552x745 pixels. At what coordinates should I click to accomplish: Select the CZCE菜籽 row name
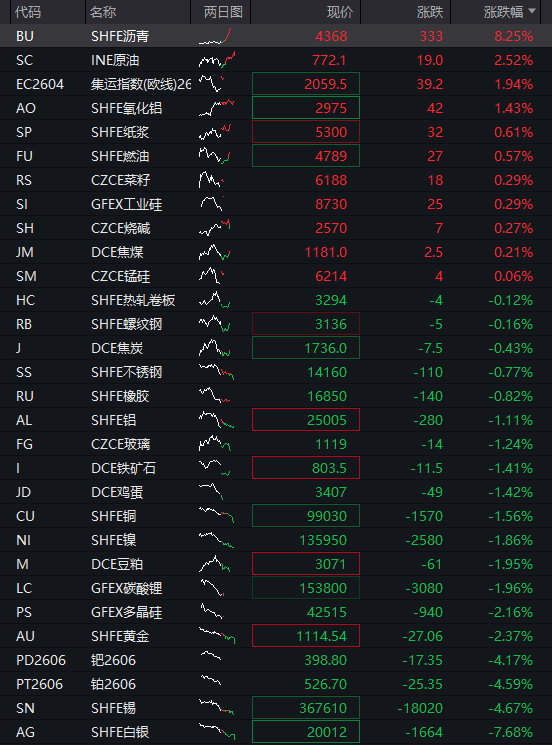point(121,180)
